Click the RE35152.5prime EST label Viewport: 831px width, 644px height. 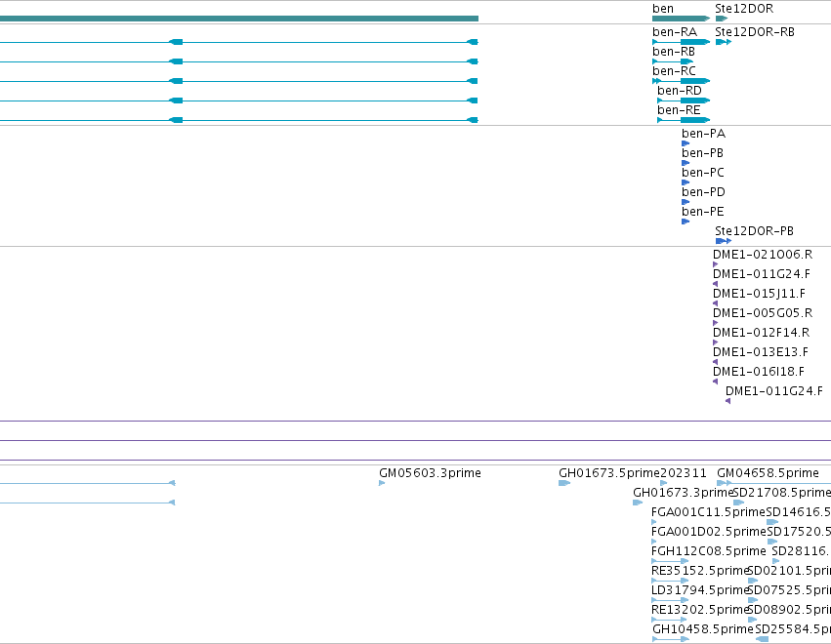tap(699, 571)
